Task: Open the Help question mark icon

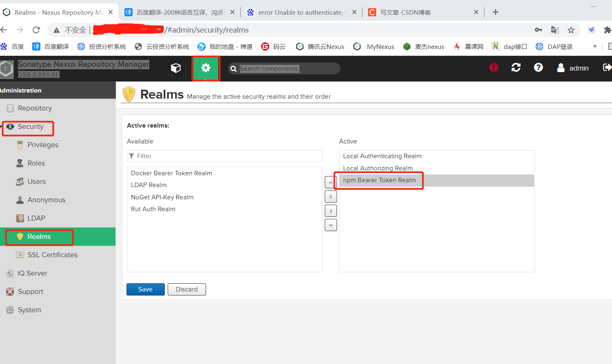Action: [539, 67]
